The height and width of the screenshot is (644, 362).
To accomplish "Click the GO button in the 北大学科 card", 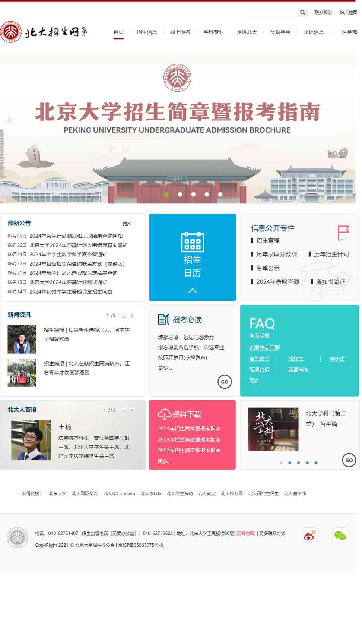I will (x=349, y=460).
